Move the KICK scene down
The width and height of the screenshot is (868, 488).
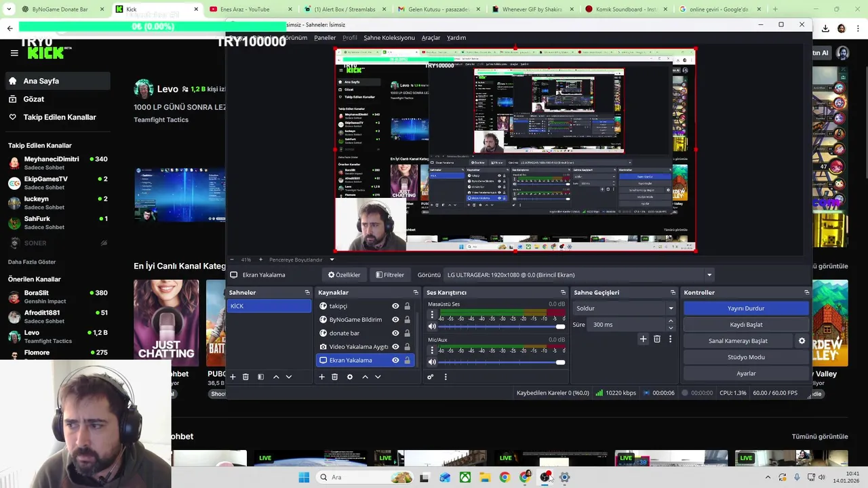click(x=289, y=377)
